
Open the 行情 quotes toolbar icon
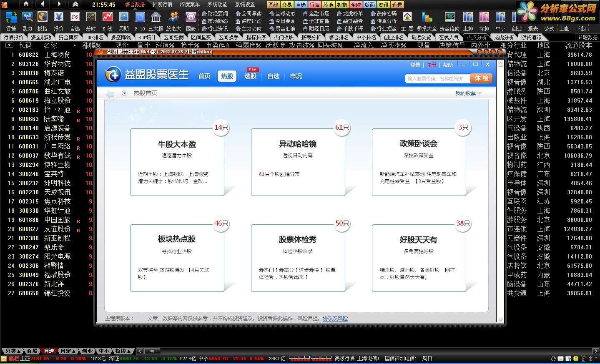point(11,17)
